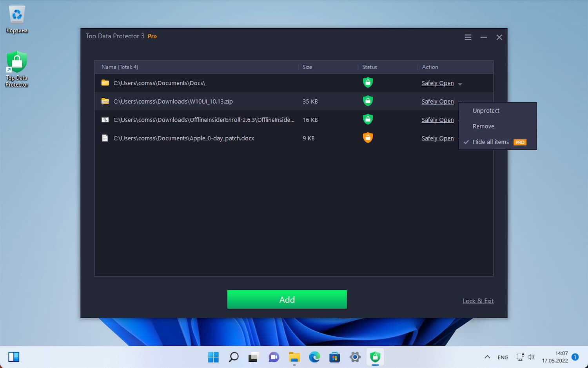This screenshot has width=588, height=368.
Task: Click the Action column header
Action: pyautogui.click(x=430, y=67)
